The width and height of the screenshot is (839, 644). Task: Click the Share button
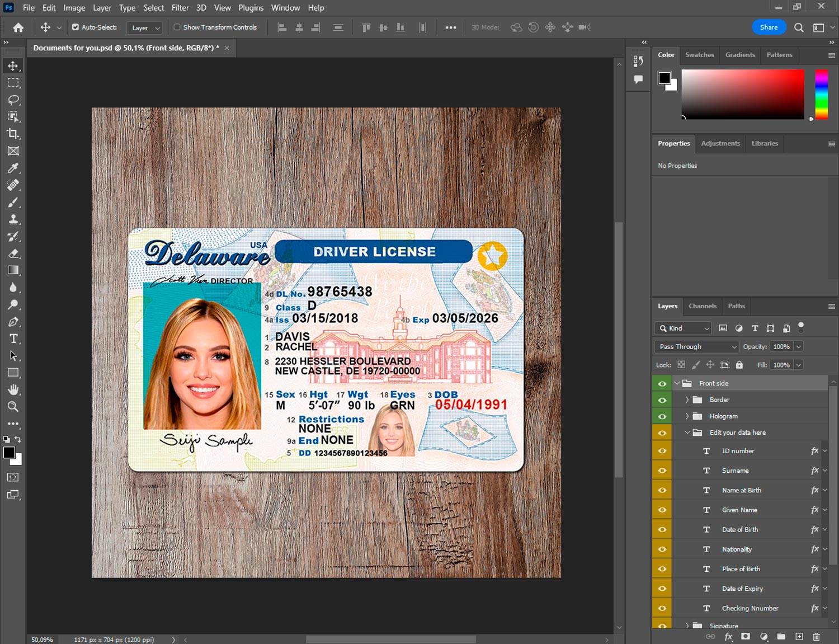click(769, 27)
